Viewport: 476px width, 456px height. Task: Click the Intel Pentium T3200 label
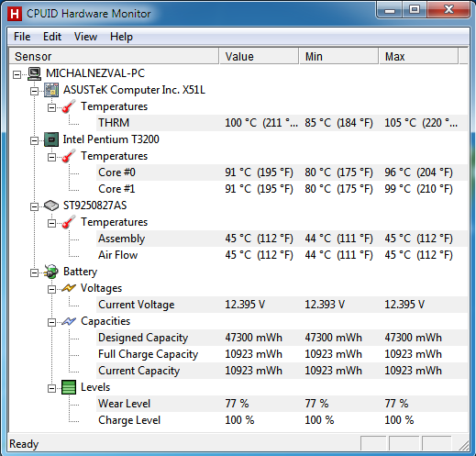[x=111, y=139]
